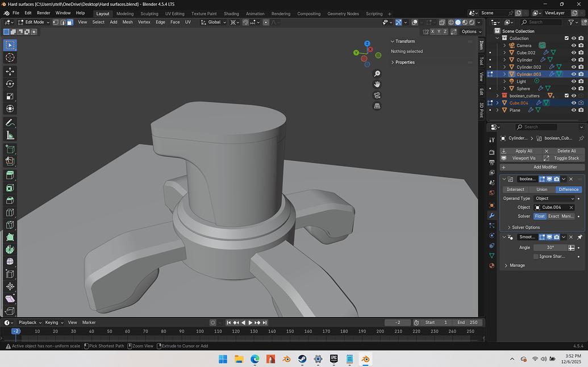Enable Ignore Sharp checkbox
The height and width of the screenshot is (367, 588).
point(536,256)
